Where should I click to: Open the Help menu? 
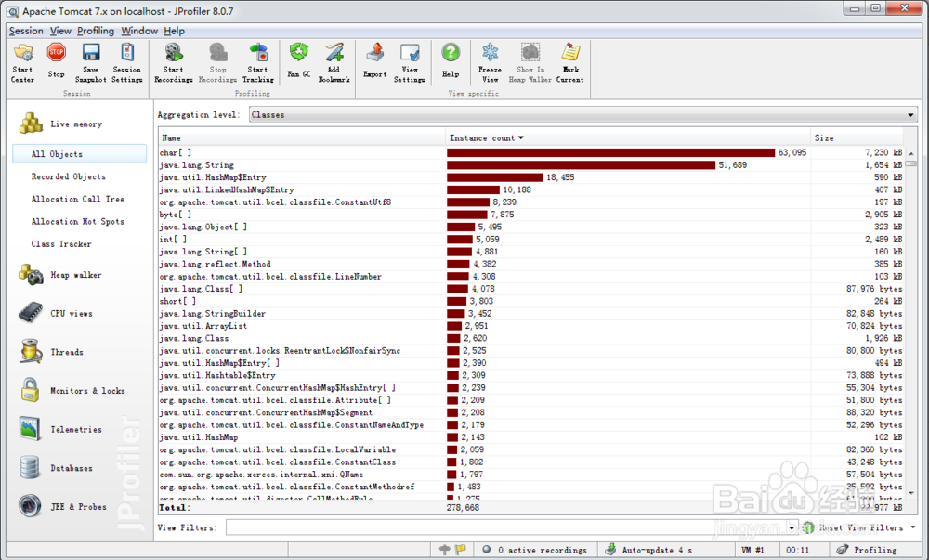[x=175, y=31]
